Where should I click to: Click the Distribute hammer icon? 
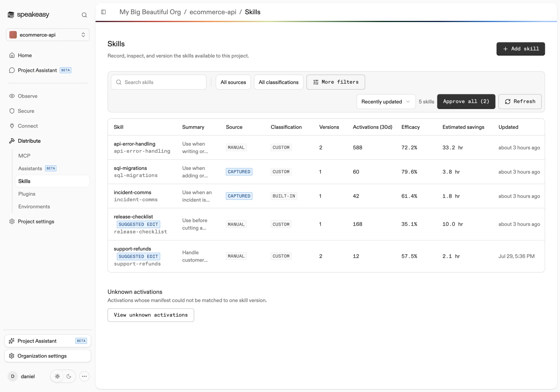click(x=12, y=141)
